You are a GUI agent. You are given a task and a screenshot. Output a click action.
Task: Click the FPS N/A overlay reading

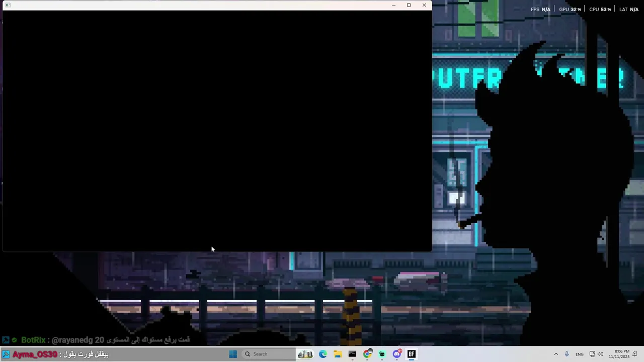540,9
